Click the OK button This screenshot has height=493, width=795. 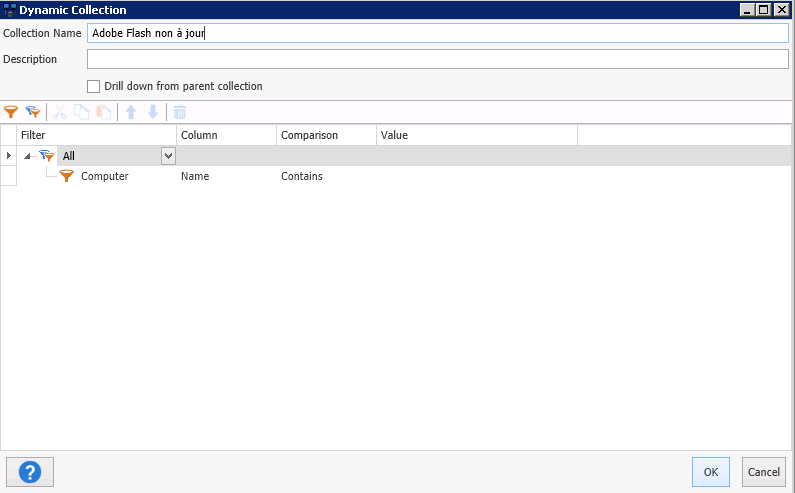tap(710, 472)
